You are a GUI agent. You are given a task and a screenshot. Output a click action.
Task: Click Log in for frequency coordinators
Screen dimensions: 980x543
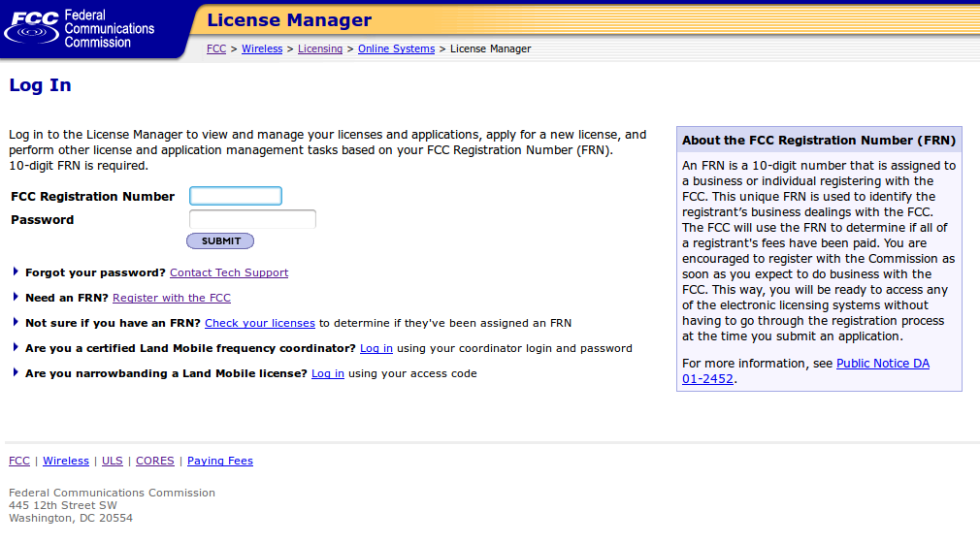[x=376, y=348]
